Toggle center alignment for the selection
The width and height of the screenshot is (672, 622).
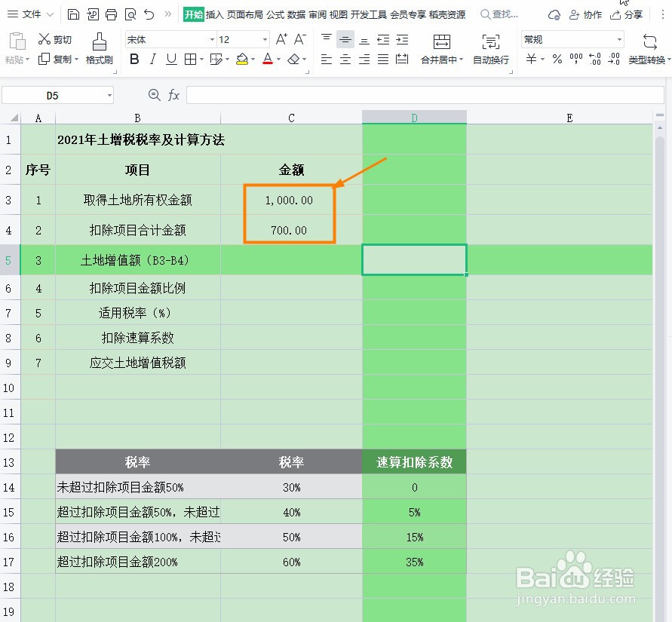[x=345, y=59]
